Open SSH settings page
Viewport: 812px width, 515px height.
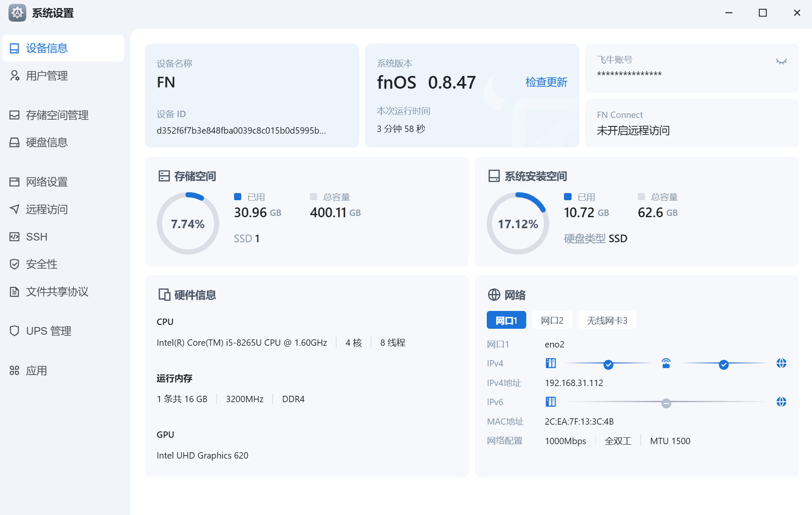63,237
